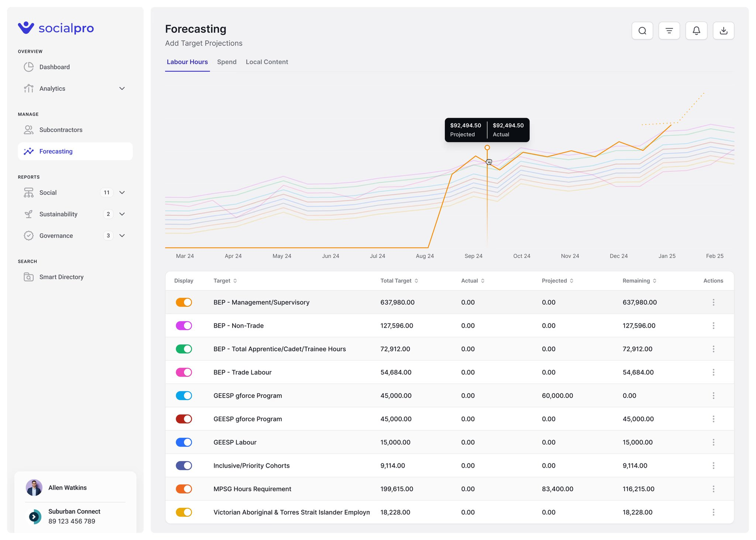The image size is (756, 540).
Task: Click the Social hierarchy icon
Action: [29, 192]
